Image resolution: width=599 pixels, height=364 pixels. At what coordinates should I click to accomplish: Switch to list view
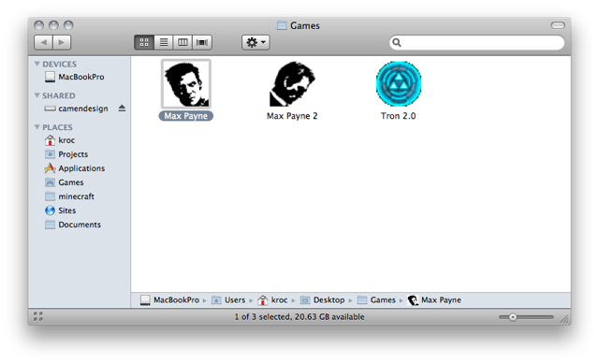164,42
